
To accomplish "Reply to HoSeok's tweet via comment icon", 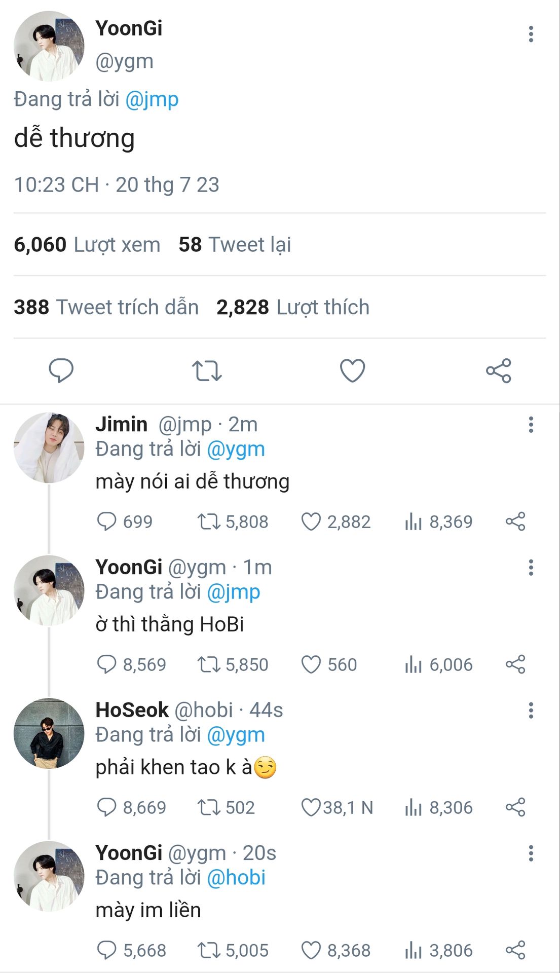I will (x=106, y=807).
